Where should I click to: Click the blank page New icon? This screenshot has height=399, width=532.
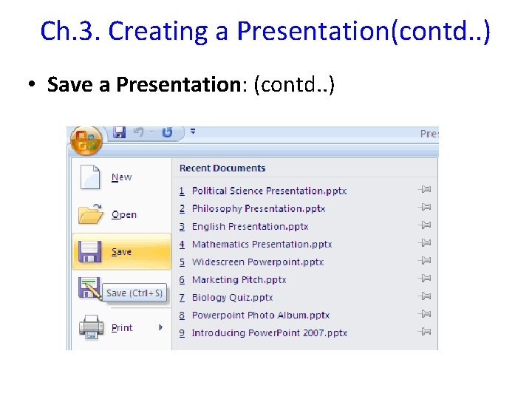click(90, 177)
